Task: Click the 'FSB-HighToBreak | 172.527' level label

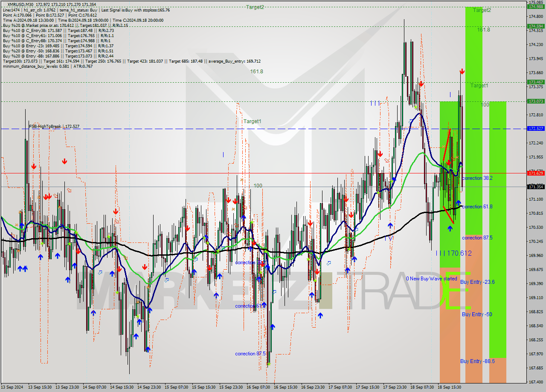Action: pyautogui.click(x=54, y=127)
